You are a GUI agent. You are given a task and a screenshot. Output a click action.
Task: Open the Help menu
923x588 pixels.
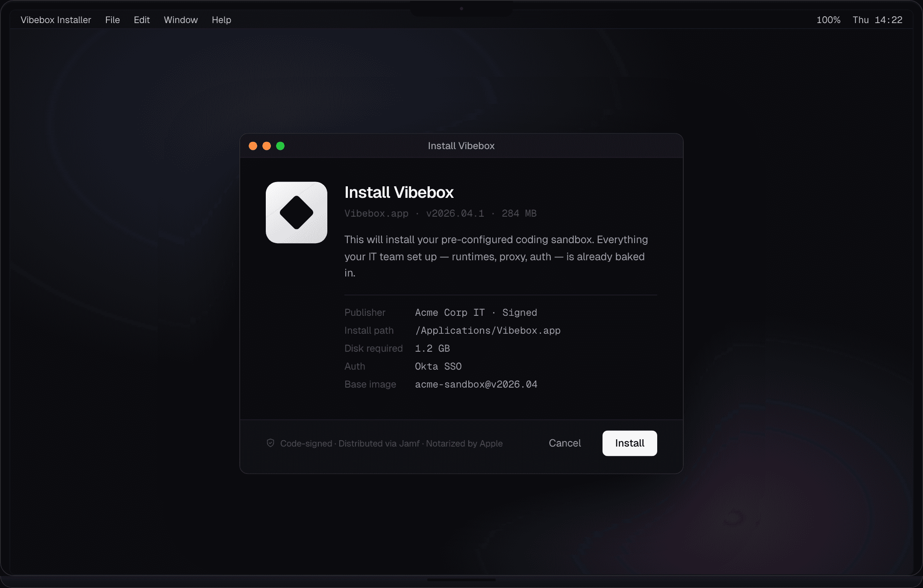coord(221,20)
